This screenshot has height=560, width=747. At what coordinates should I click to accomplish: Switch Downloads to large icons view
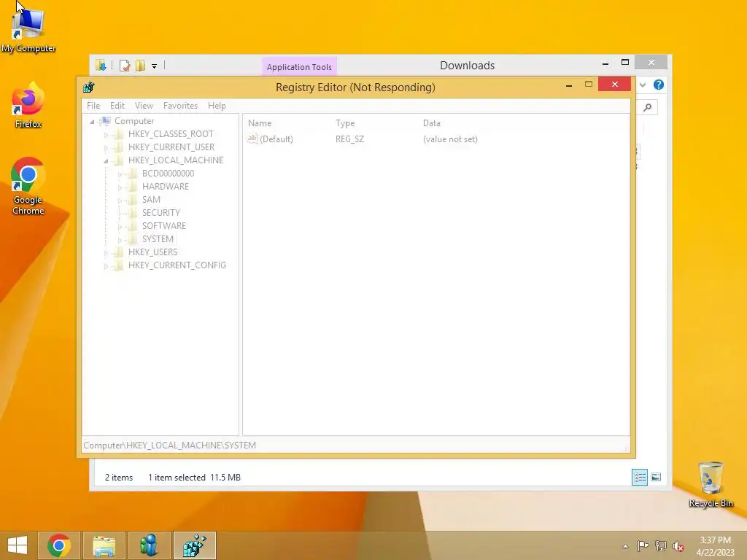656,477
